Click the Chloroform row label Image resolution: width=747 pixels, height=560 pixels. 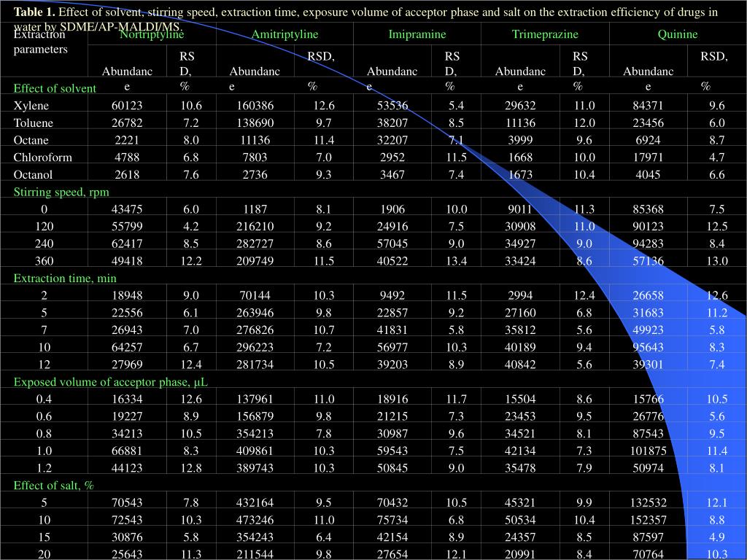(42, 157)
